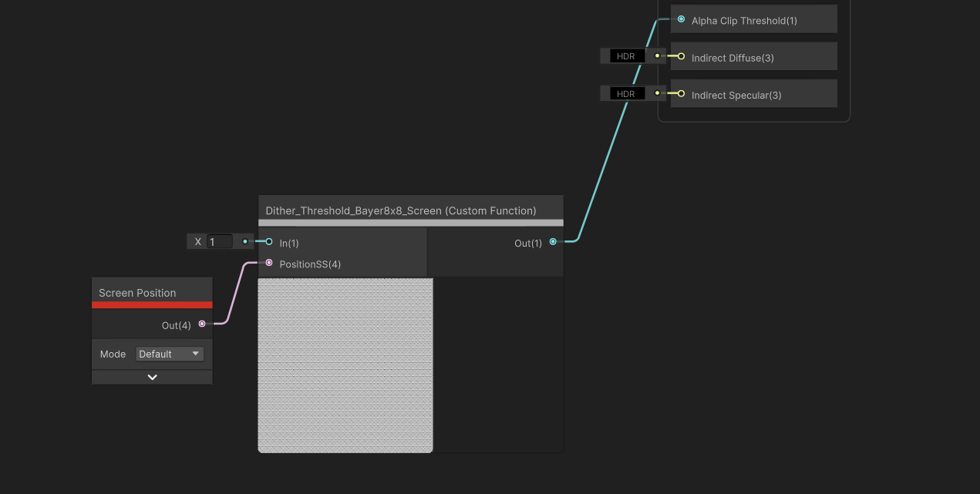Click the Out(4) port on Screen Position
The width and height of the screenshot is (980, 494).
coord(202,324)
